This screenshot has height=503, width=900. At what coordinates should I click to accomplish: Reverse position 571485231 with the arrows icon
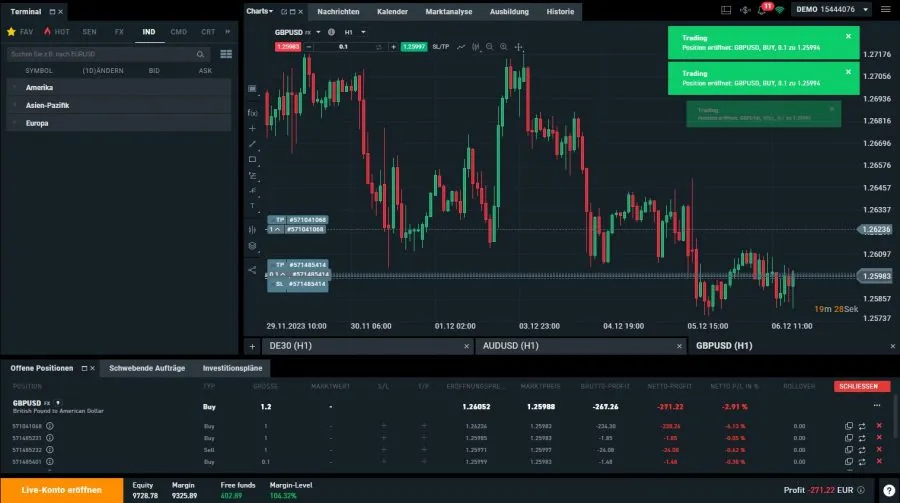[862, 438]
